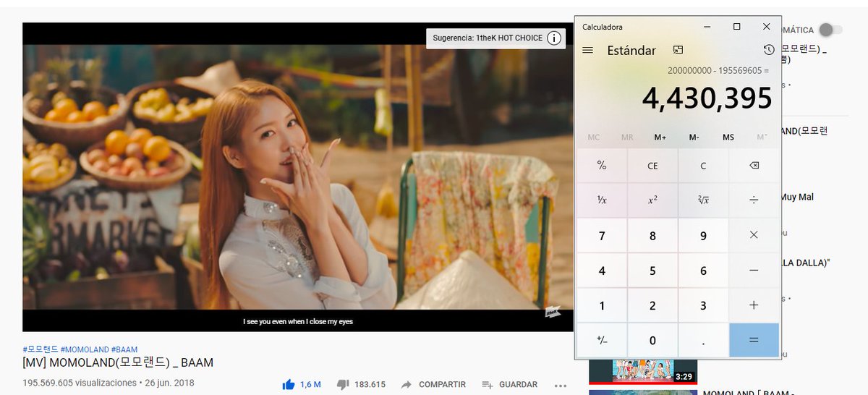Screen dimensions: 868x395
Task: Click the reciprocal 1/x key
Action: (x=602, y=200)
